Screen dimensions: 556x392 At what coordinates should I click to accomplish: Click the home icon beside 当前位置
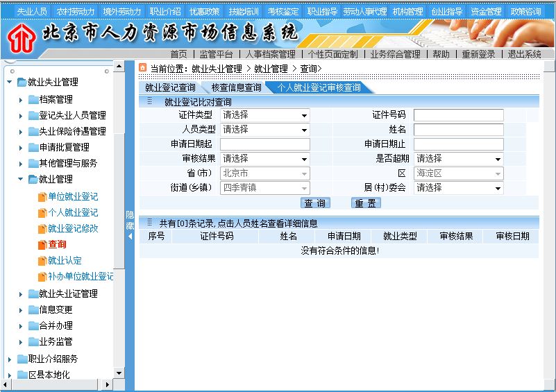tap(142, 67)
